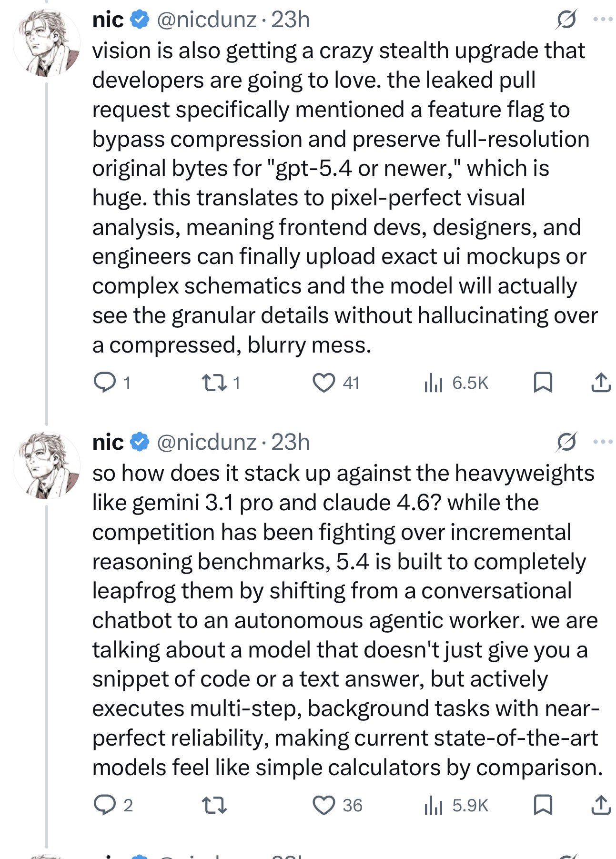This screenshot has width=616, height=859.
Task: Bookmark the heavyweights comparison tweet
Action: (x=543, y=805)
